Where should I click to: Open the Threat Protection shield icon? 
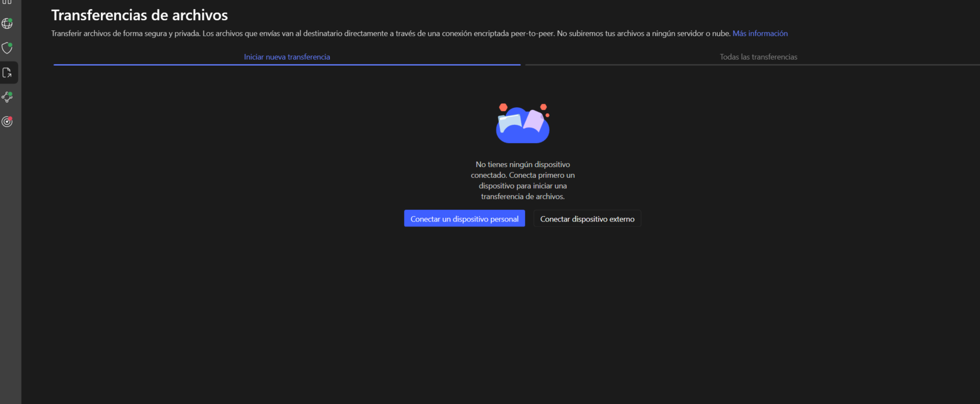point(7,49)
